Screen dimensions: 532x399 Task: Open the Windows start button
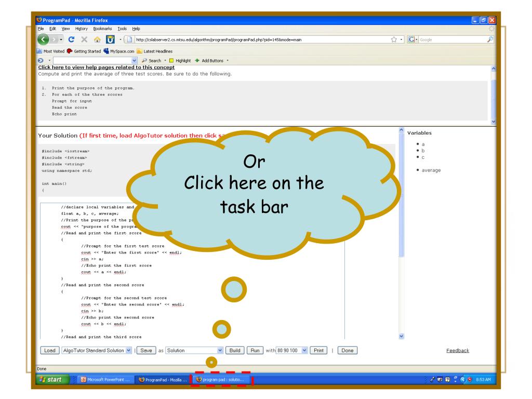coord(53,380)
